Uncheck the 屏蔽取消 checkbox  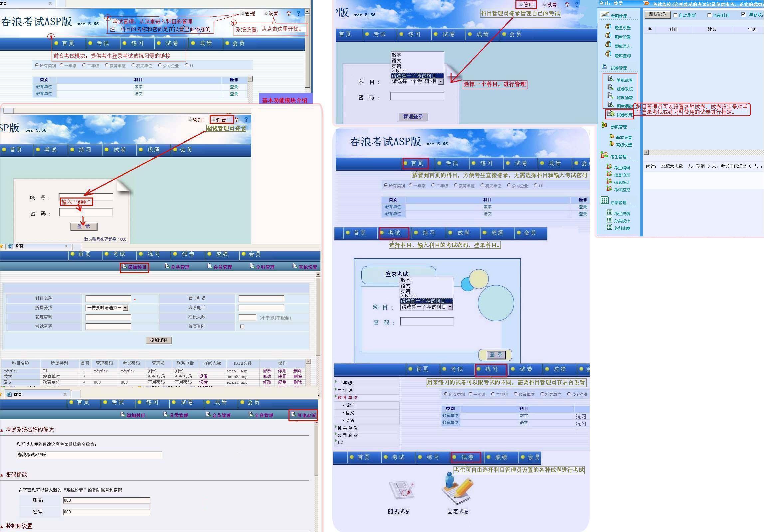pos(743,15)
